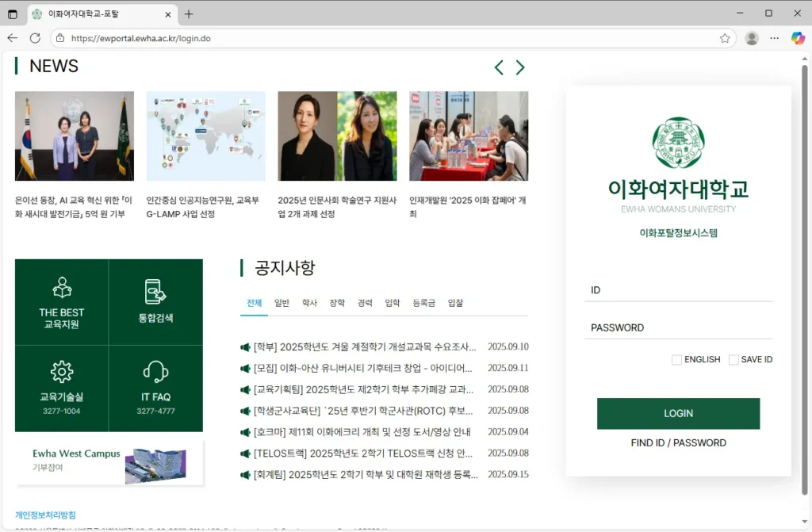Open the 겨울 계절학기 수요조사 notice
The height and width of the screenshot is (532, 812).
[x=365, y=347]
